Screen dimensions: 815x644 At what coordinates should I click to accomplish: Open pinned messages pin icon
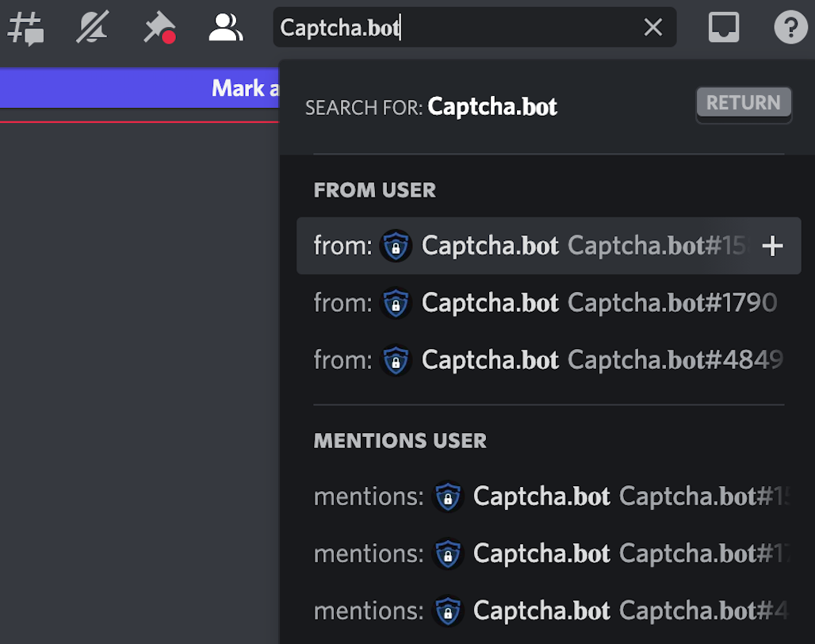(159, 28)
